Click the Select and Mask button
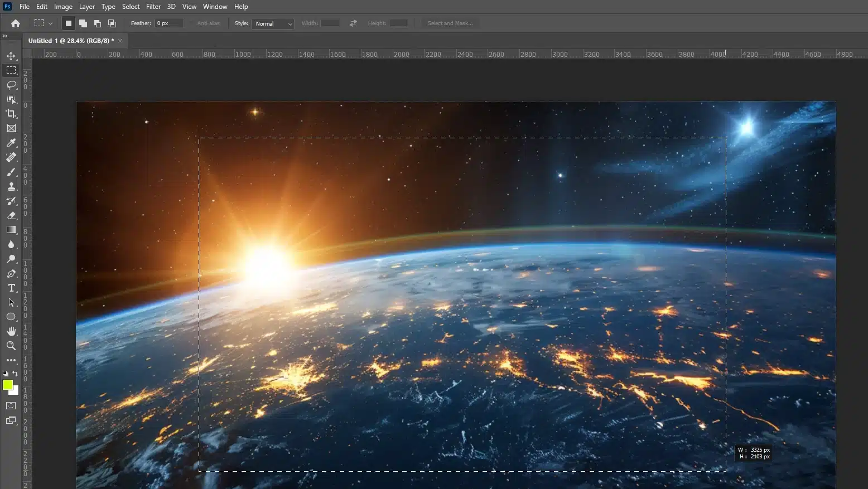Screen dimensions: 868x489 (450, 23)
